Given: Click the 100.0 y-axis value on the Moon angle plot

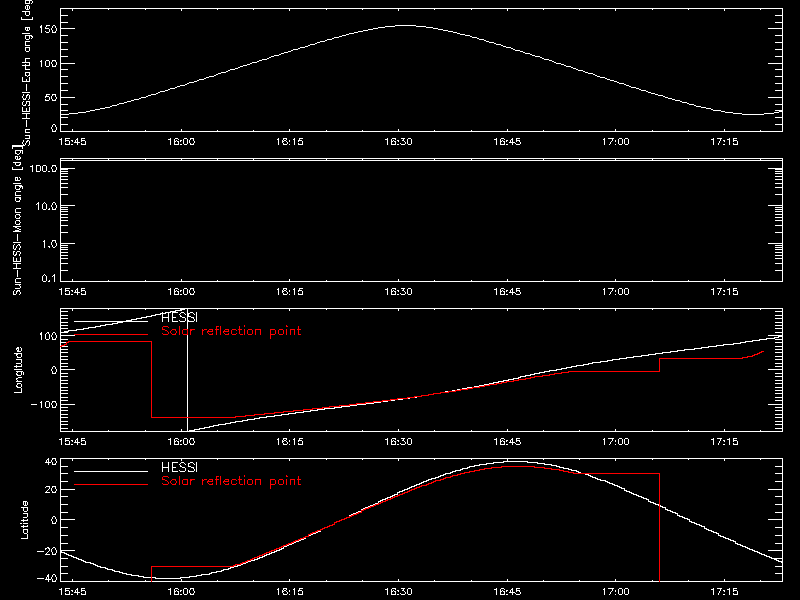Looking at the screenshot, I should 43,168.
